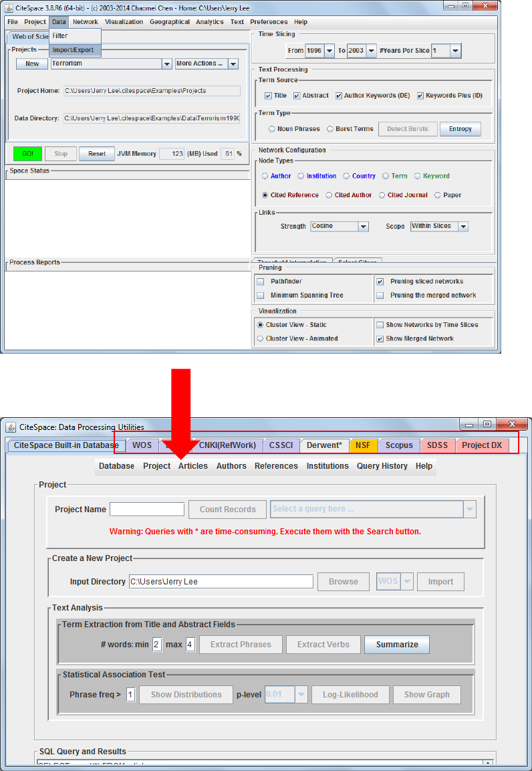Enable the Pathfinder pruning checkbox
This screenshot has width=532, height=771.
[x=261, y=282]
